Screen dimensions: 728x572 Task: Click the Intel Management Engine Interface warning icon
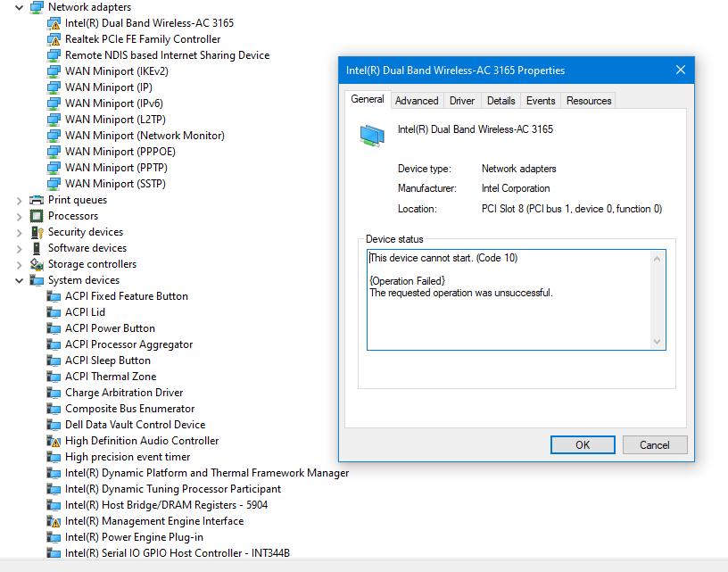pos(54,521)
